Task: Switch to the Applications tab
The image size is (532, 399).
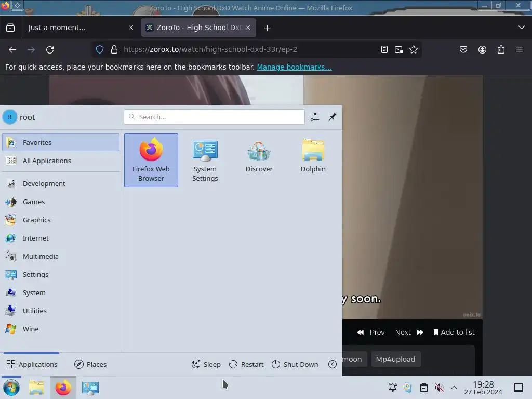Action: coord(32,364)
